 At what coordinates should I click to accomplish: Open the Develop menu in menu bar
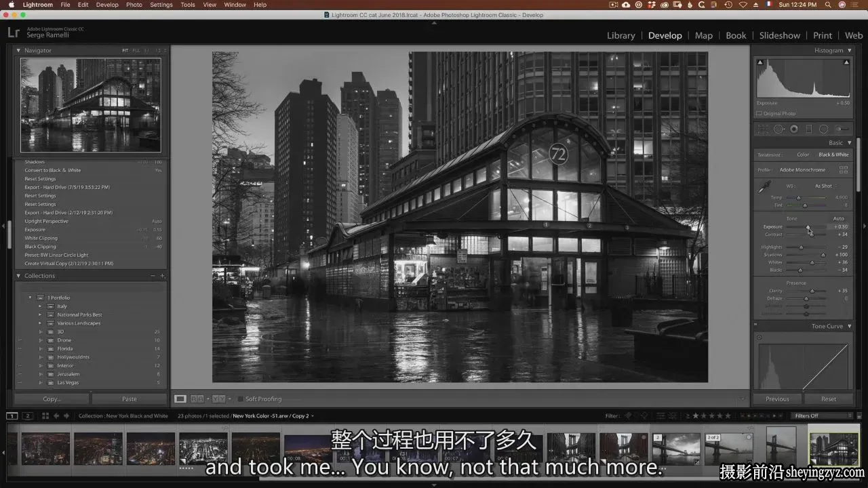click(x=107, y=5)
